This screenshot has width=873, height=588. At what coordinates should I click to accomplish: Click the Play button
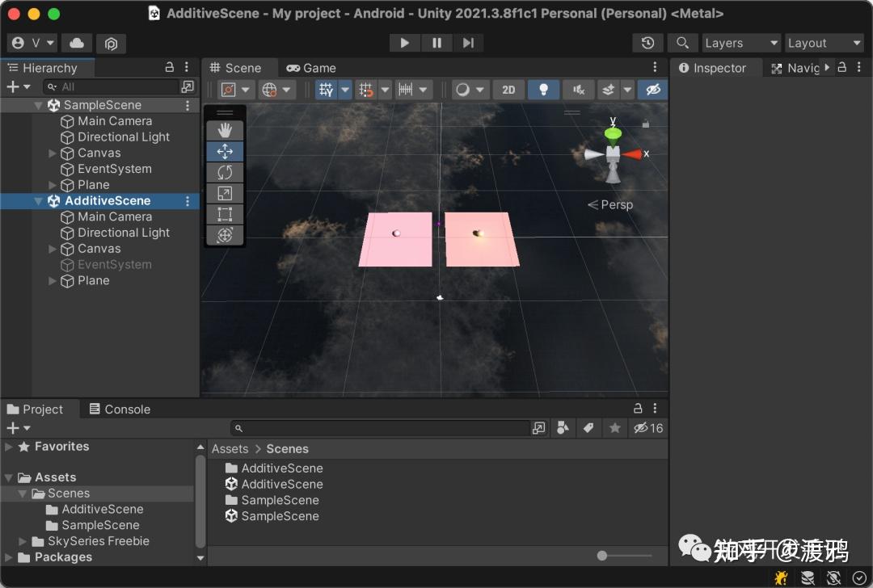pyautogui.click(x=404, y=43)
